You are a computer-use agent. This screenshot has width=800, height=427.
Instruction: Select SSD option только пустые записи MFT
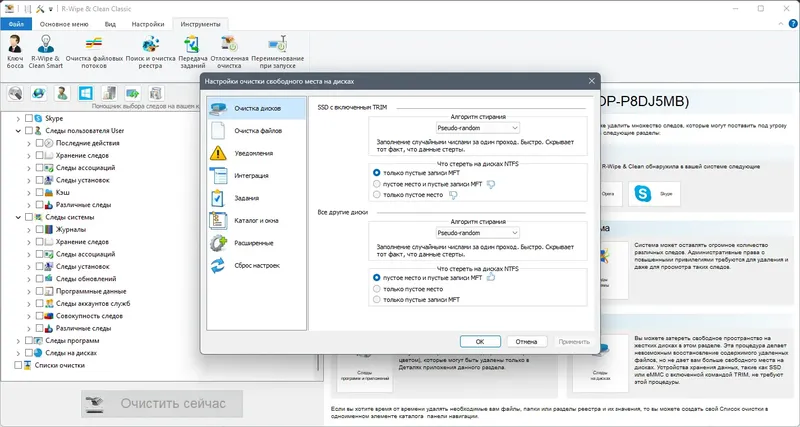tap(377, 173)
